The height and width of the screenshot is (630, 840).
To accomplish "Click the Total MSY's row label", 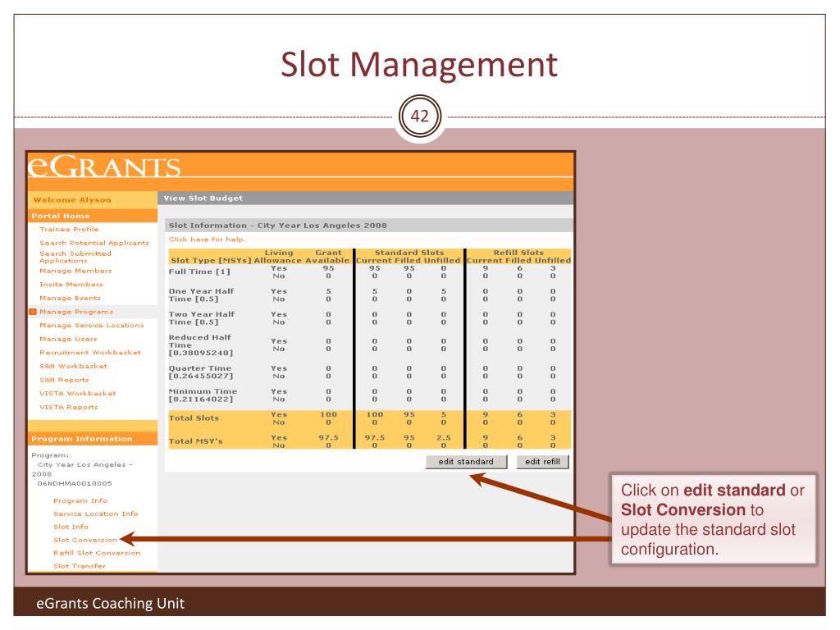I will [195, 441].
